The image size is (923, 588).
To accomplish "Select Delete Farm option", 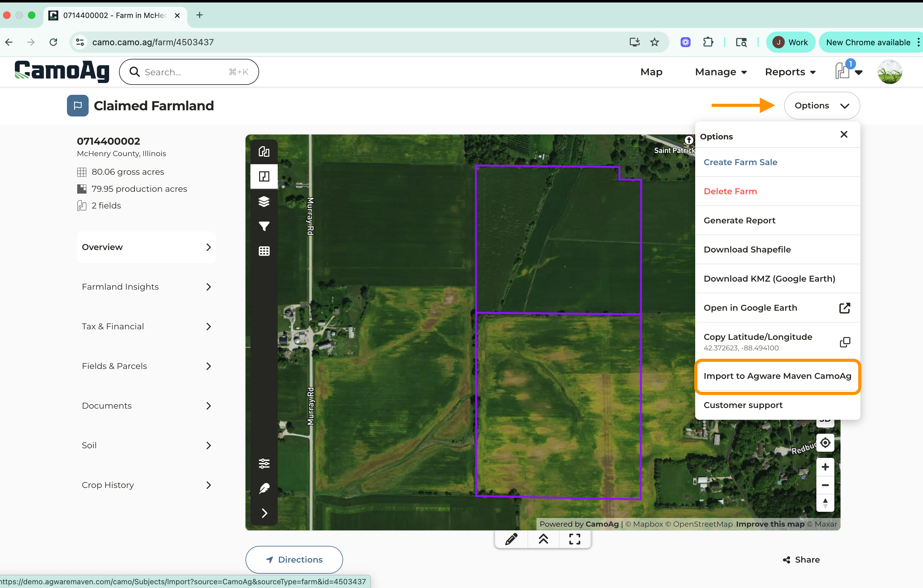I will tap(777, 191).
